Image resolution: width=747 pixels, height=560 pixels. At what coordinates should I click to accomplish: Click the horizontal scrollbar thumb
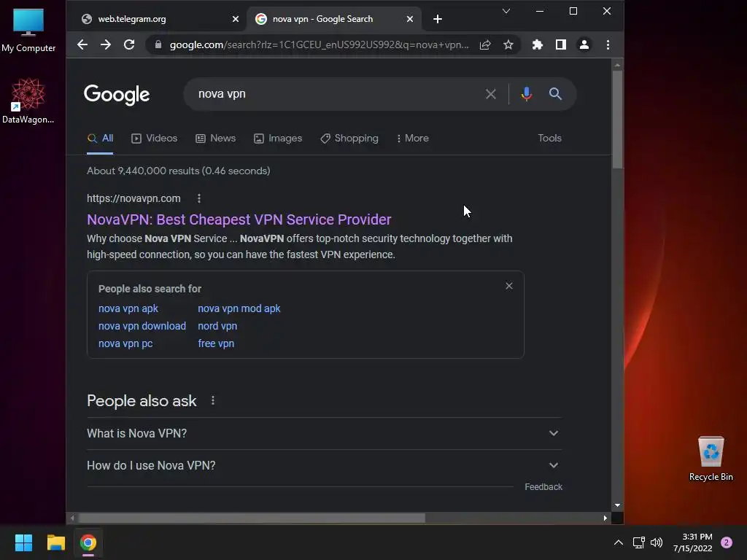(252, 518)
